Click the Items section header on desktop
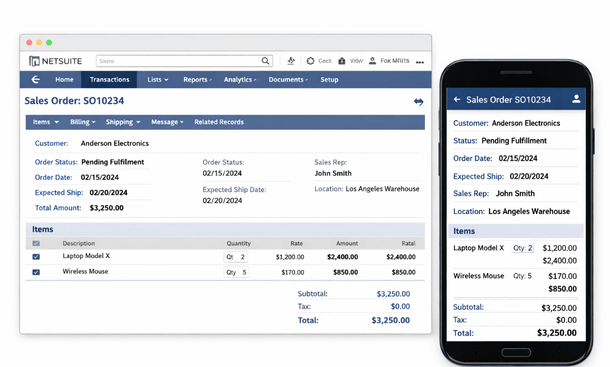This screenshot has width=610, height=367. (x=225, y=229)
